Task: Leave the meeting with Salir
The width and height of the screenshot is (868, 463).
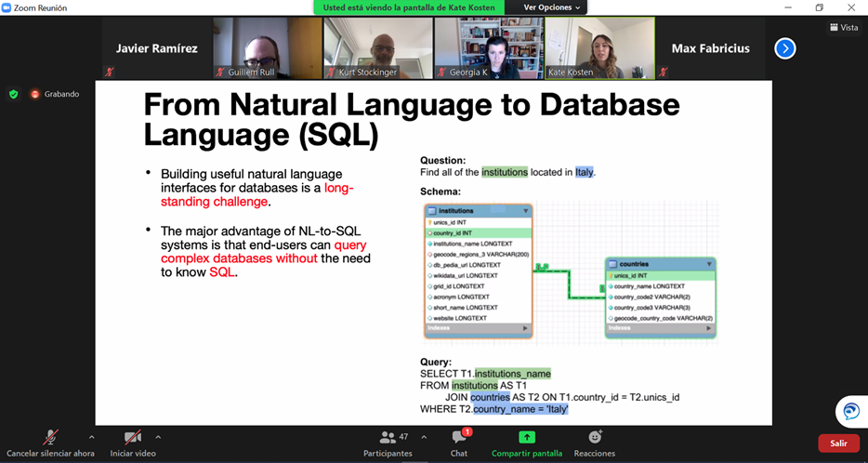Action: [x=838, y=443]
